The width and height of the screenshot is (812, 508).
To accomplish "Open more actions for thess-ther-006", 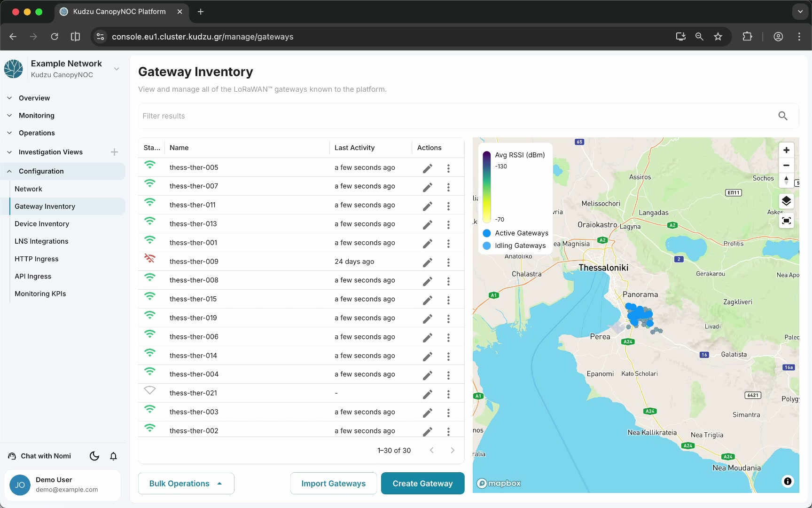I will (x=448, y=338).
